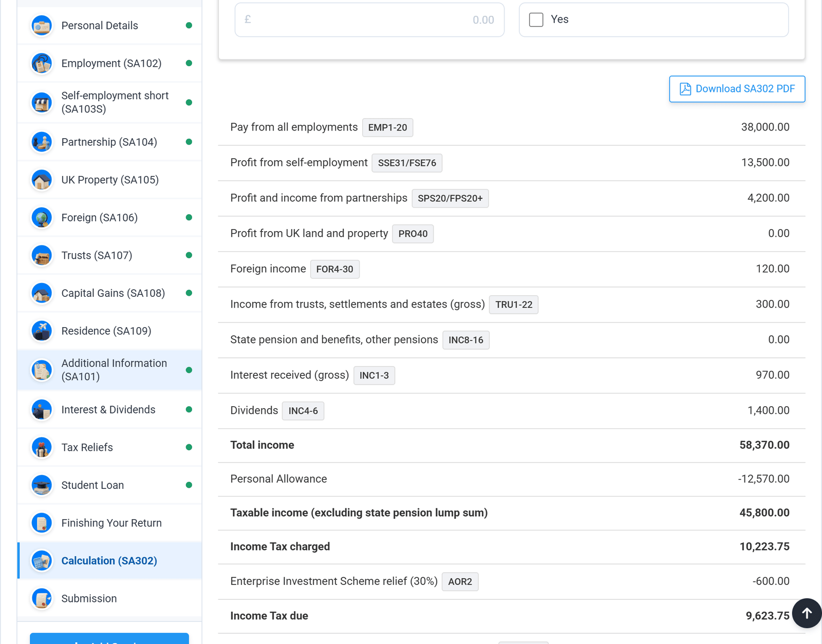Click the Trusts (SA107) chest icon
Viewport: 822px width, 644px height.
coord(42,255)
